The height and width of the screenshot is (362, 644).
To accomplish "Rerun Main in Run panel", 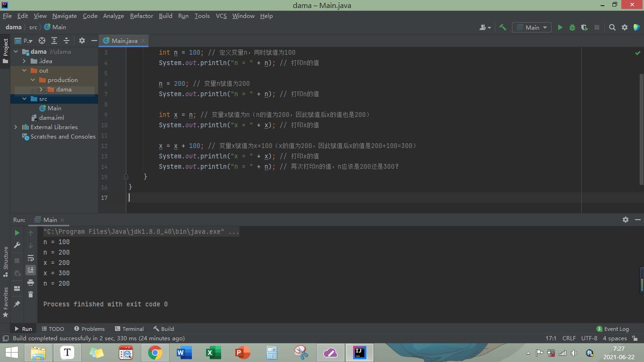I will (x=17, y=233).
